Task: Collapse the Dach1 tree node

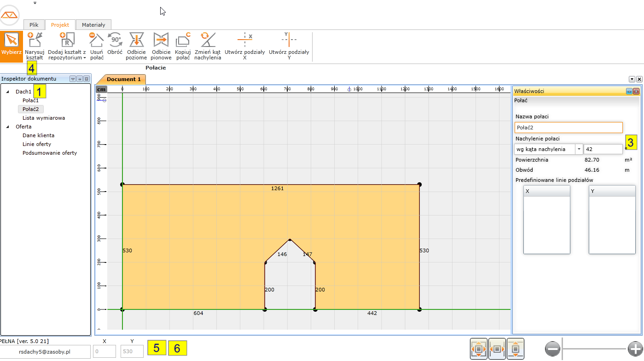Action: coord(7,92)
